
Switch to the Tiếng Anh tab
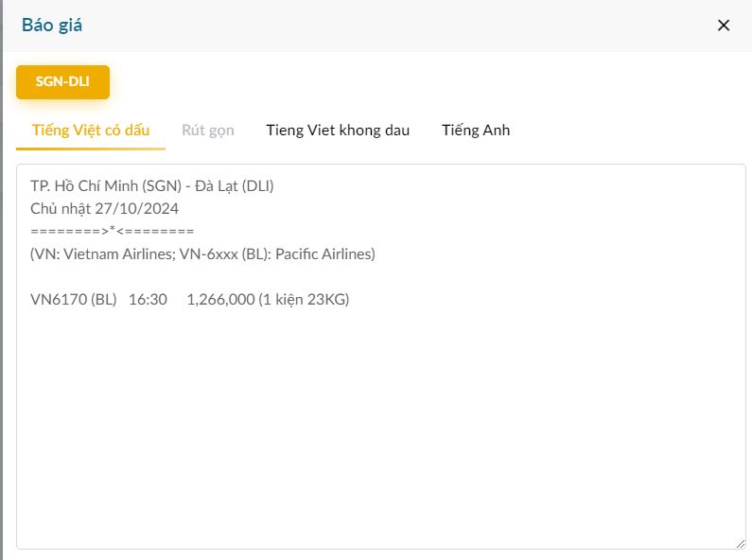(x=476, y=131)
